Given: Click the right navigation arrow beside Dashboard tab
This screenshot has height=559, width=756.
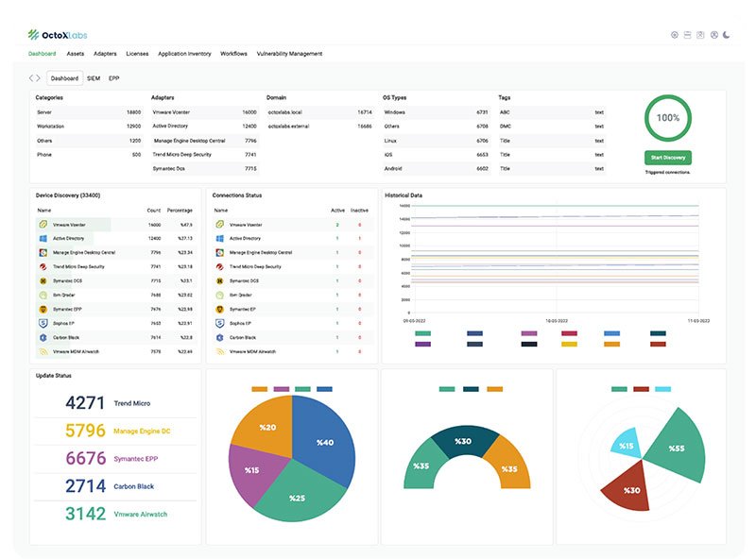Looking at the screenshot, I should [x=38, y=78].
